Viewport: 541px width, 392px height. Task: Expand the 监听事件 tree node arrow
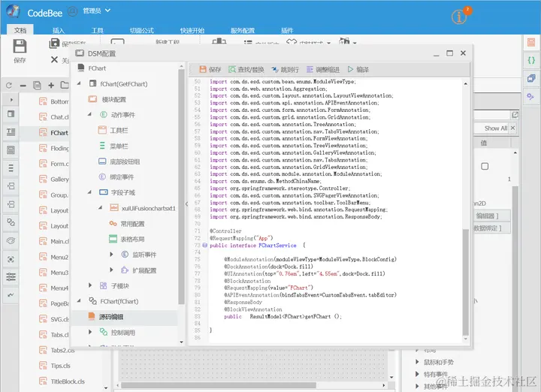[x=111, y=255]
